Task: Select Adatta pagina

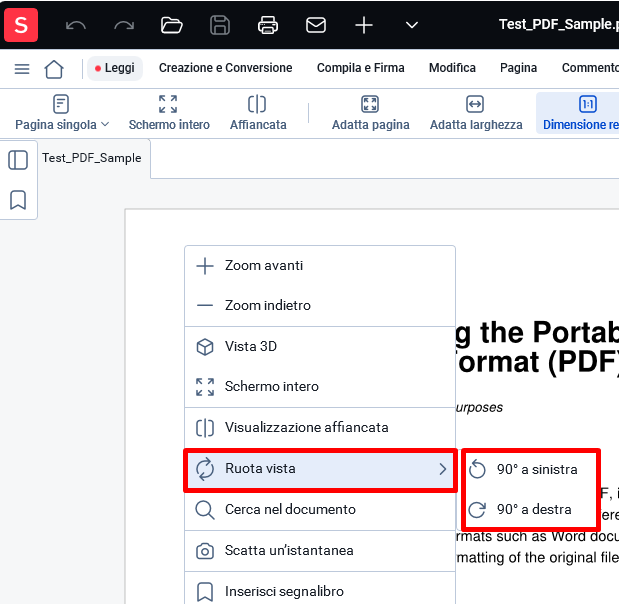Action: [x=370, y=113]
